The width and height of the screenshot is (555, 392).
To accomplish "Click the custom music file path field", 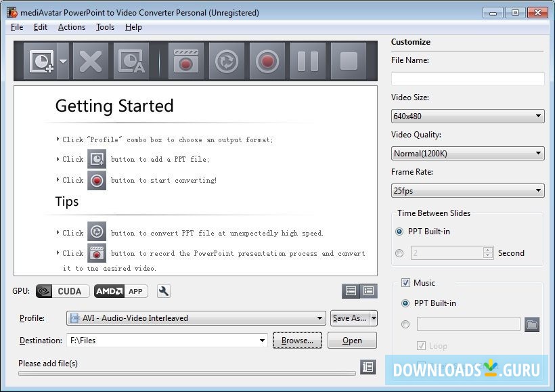I will [x=468, y=324].
